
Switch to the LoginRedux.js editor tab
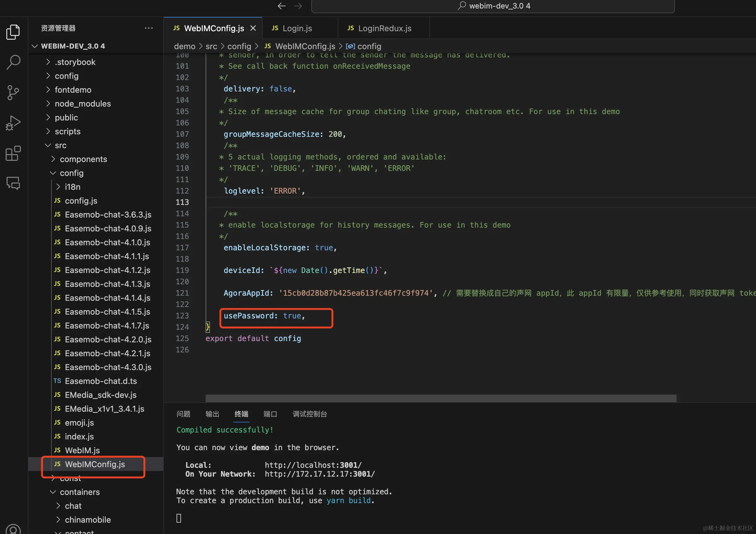tap(384, 28)
